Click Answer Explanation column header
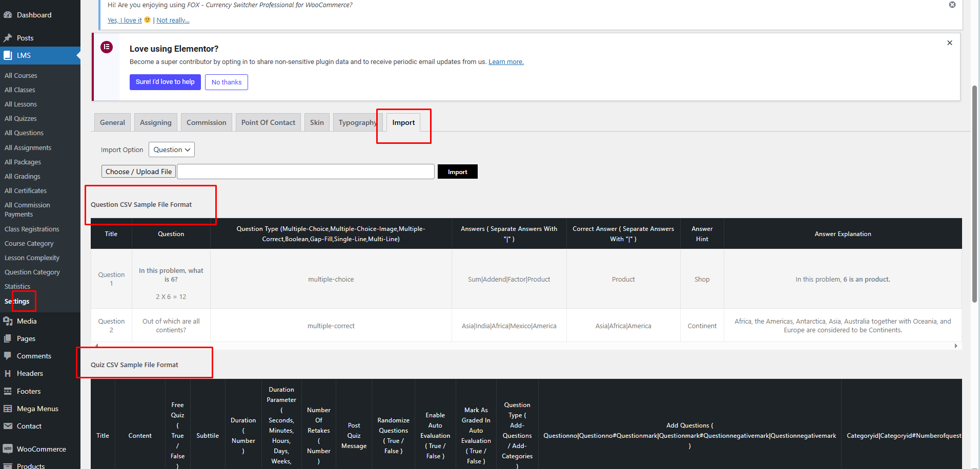Screen dimensions: 980x469 pos(843,233)
